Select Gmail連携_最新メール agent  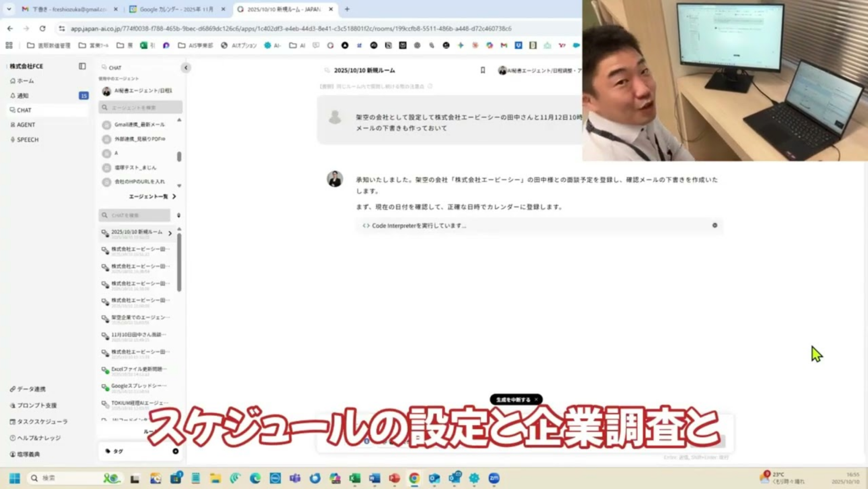click(x=139, y=125)
